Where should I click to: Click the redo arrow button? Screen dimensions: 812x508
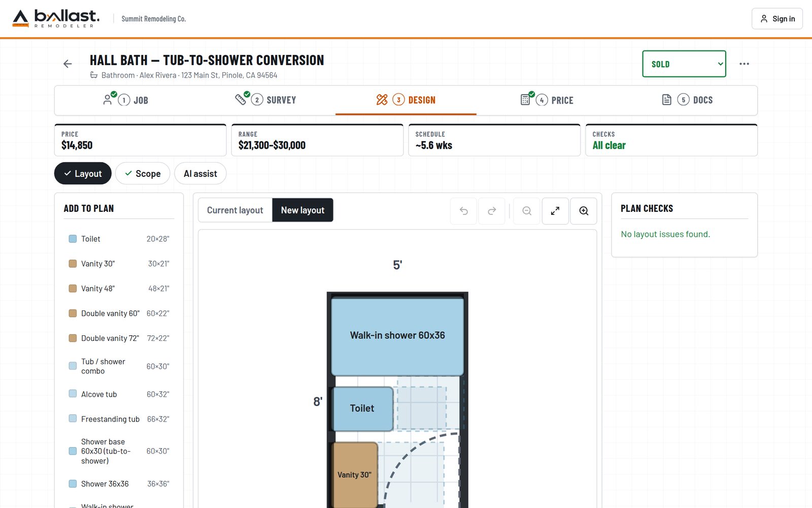coord(492,211)
